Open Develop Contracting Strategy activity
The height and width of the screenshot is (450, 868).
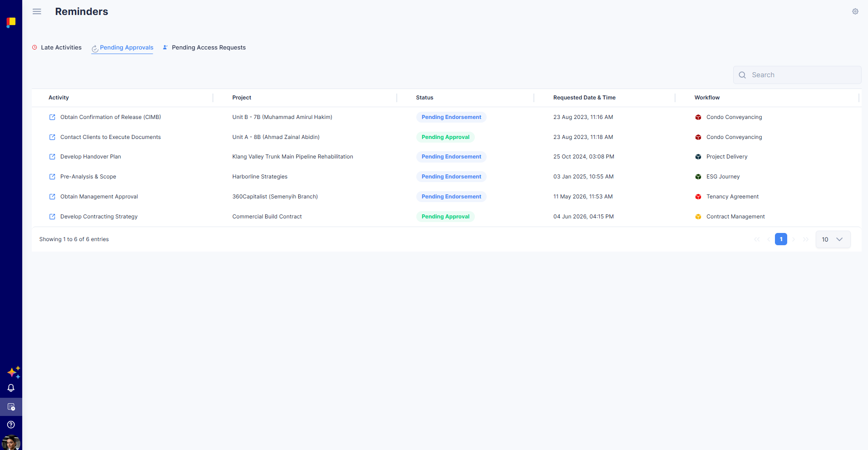click(99, 217)
